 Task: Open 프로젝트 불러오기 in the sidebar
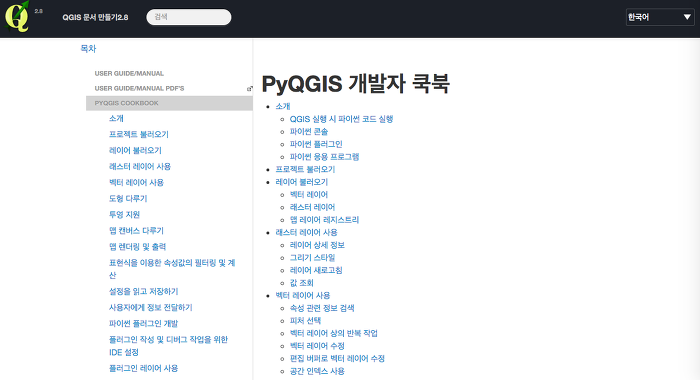[139, 134]
